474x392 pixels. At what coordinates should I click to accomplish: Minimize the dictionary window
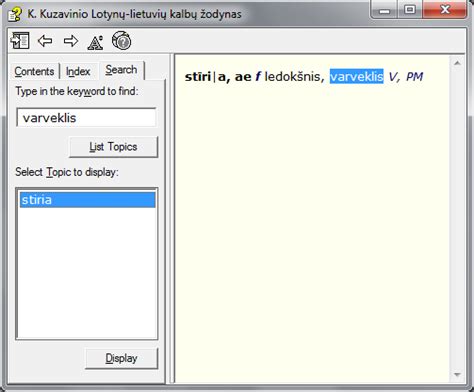[x=385, y=10]
